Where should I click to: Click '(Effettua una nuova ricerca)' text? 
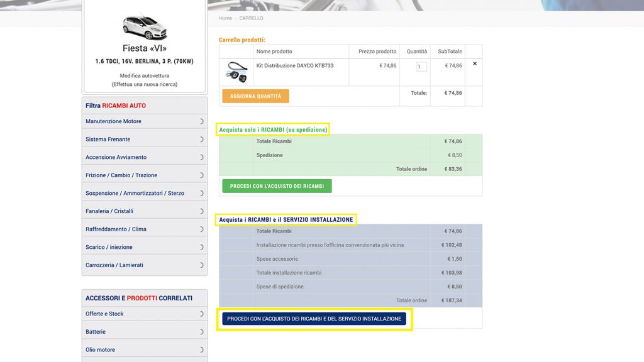click(x=145, y=84)
